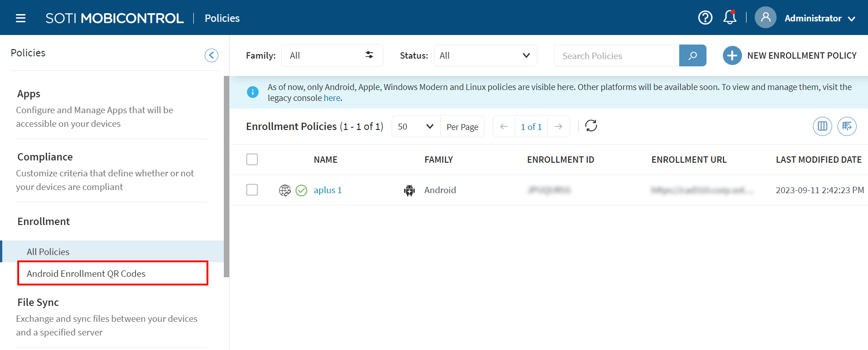Open Android Enrollment QR Codes

tap(86, 274)
